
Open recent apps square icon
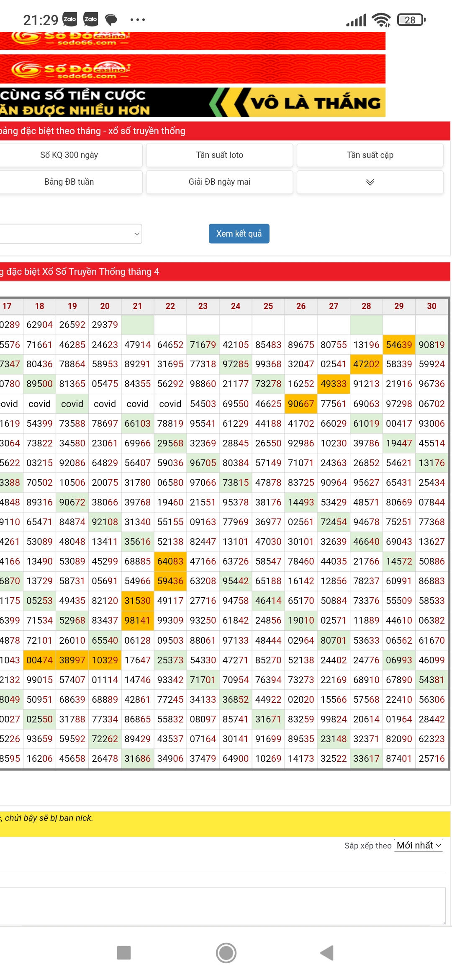click(x=124, y=953)
